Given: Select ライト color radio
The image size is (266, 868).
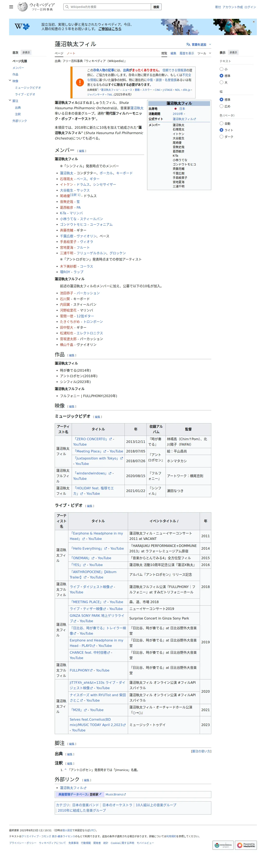Looking at the screenshot, I should coord(221,130).
